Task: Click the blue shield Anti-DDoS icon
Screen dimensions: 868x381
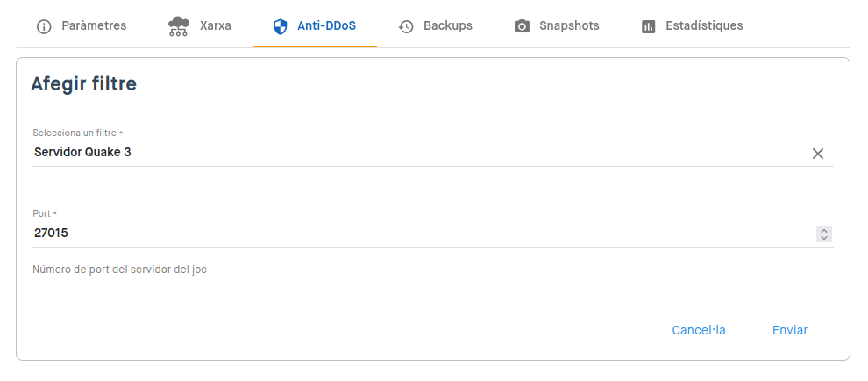Action: 281,26
